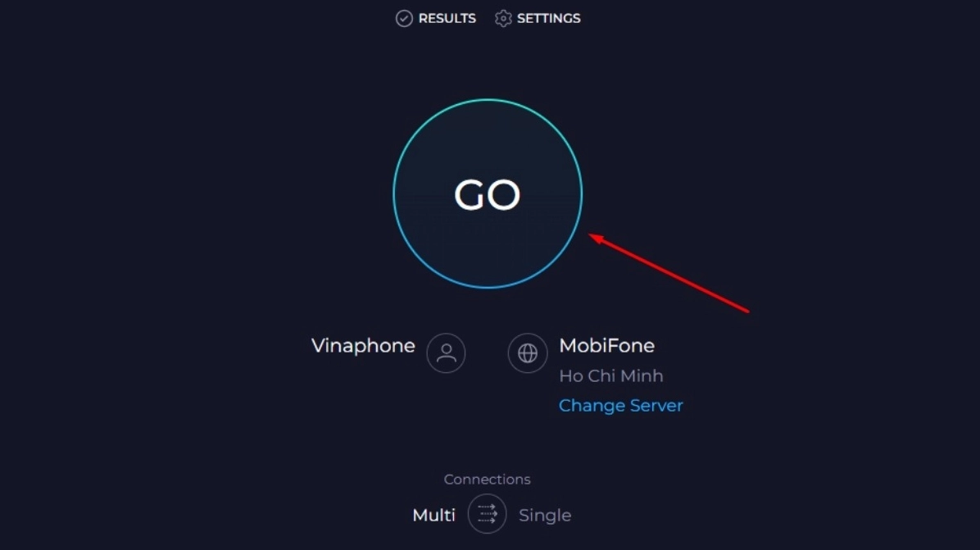Open the SETTINGS tab label
The height and width of the screenshot is (550, 980).
click(548, 18)
